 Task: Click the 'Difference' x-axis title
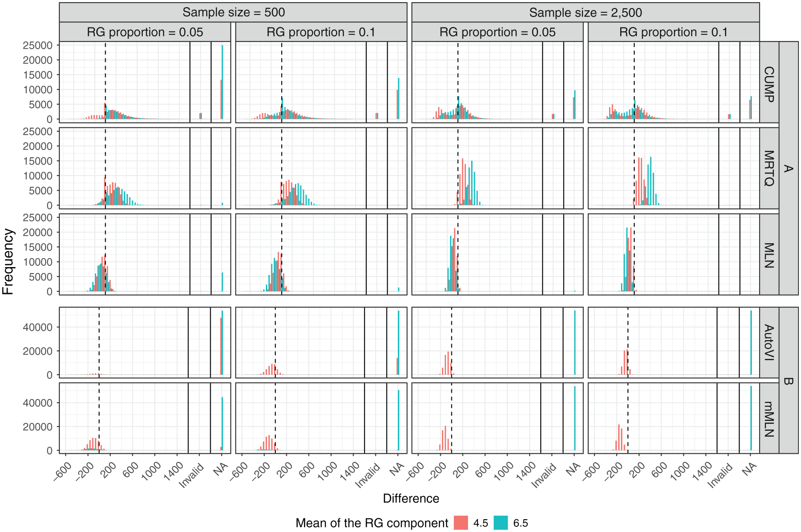[x=411, y=498]
